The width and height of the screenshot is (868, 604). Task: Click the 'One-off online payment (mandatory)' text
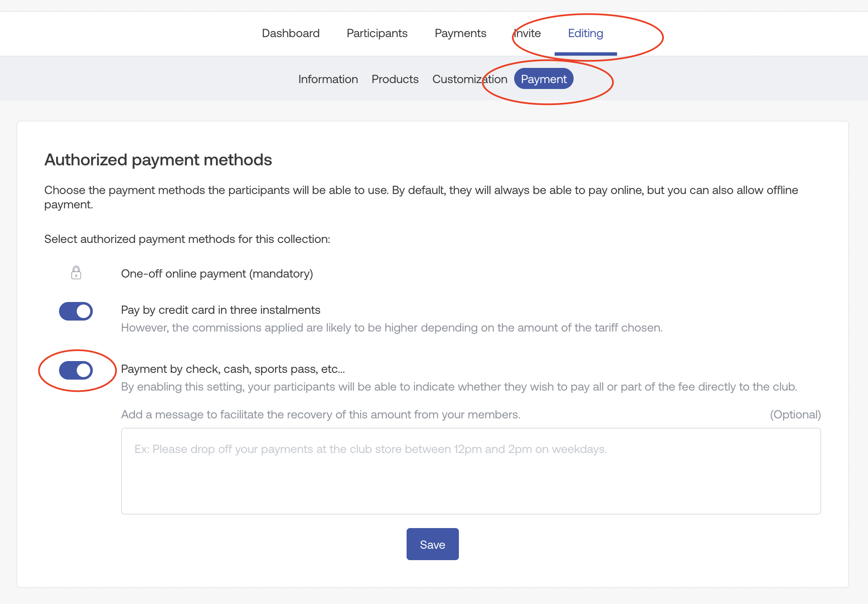pyautogui.click(x=217, y=274)
